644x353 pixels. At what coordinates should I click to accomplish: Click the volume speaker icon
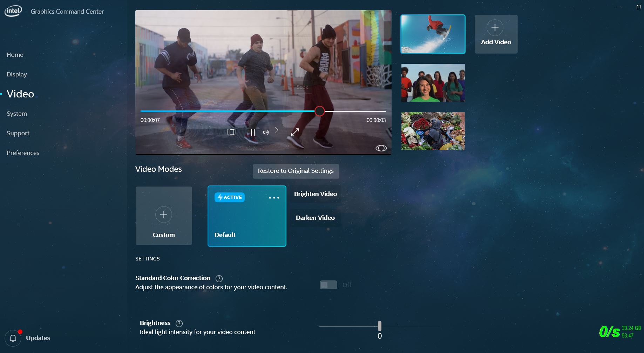coord(266,133)
